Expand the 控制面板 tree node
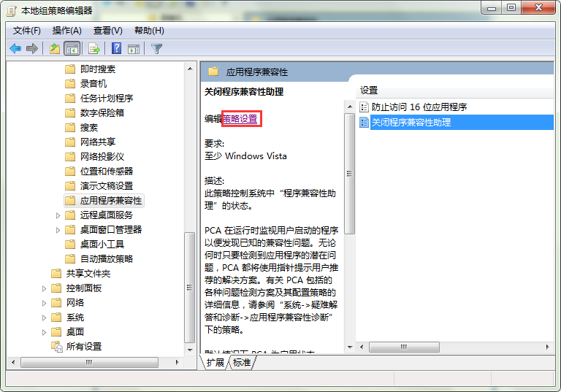This screenshot has width=561, height=392. tap(45, 288)
